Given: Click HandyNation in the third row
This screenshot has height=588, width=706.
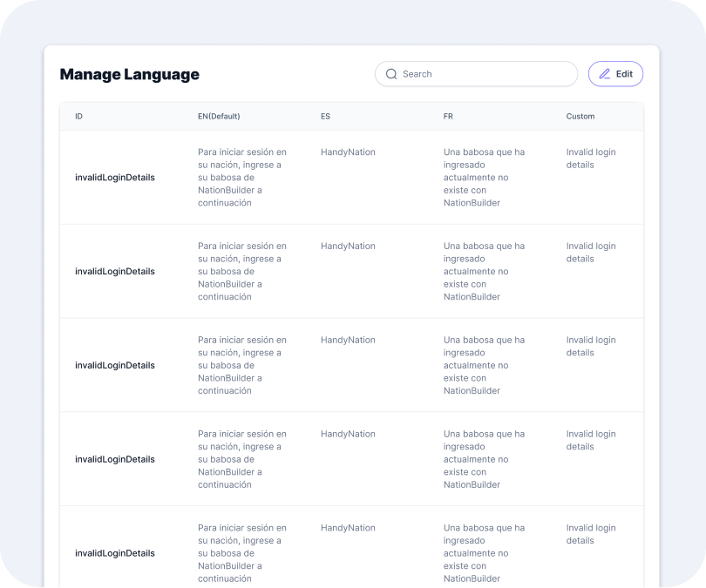Looking at the screenshot, I should click(x=348, y=340).
